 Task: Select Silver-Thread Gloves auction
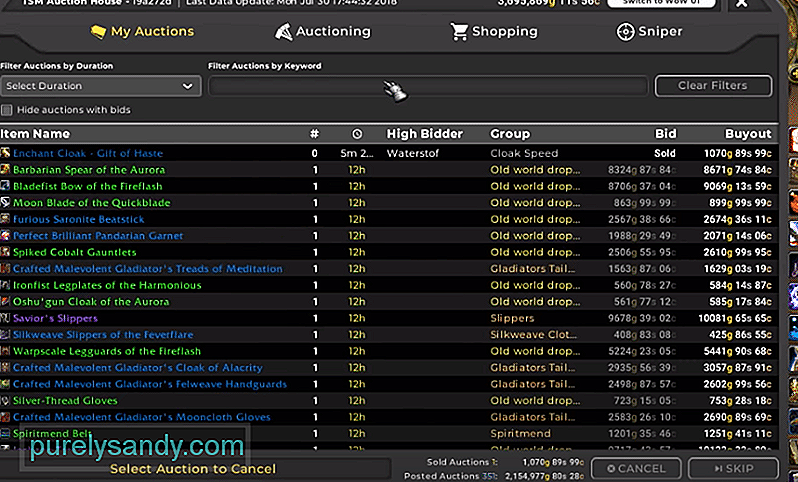[x=389, y=401]
